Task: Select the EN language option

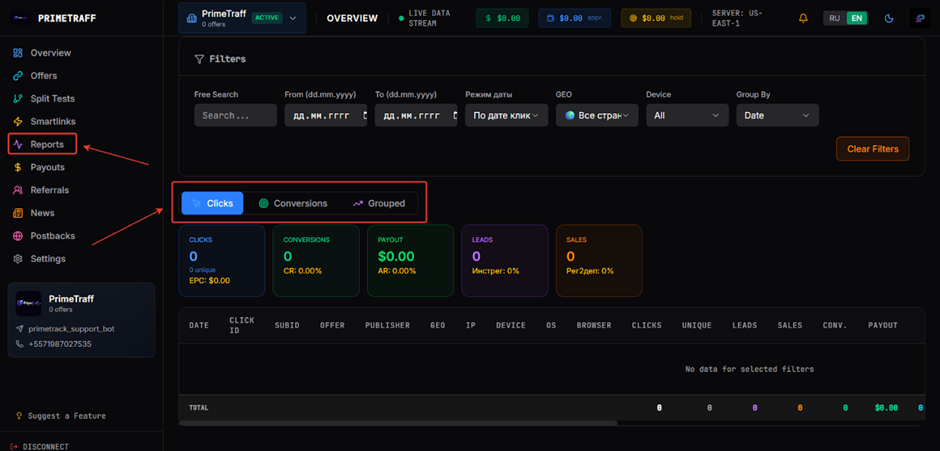Action: point(856,18)
